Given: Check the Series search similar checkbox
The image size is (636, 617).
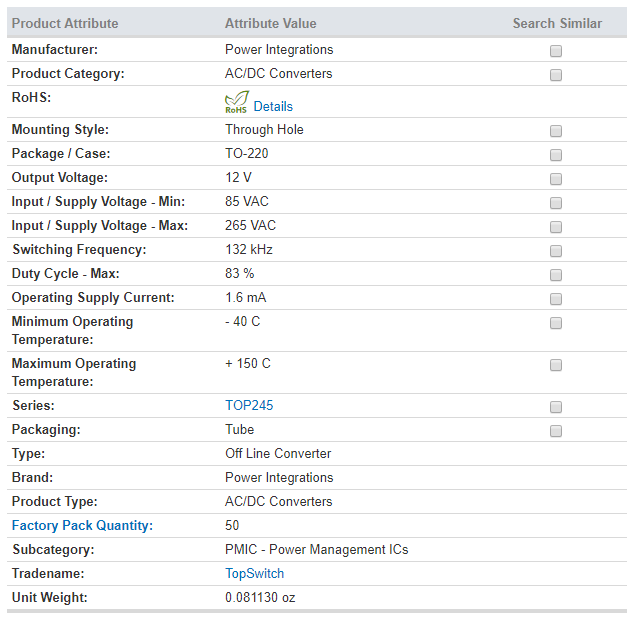Looking at the screenshot, I should (556, 406).
